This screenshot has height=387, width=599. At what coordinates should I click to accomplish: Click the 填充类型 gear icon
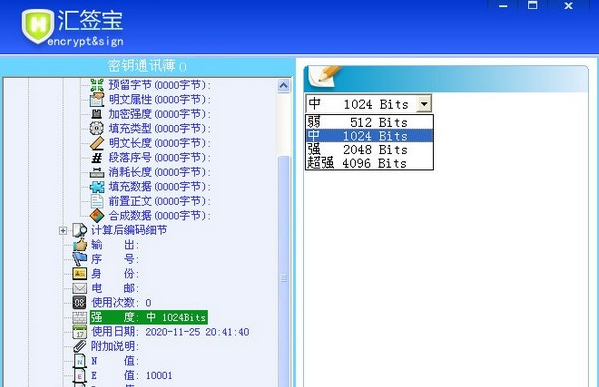pos(97,128)
